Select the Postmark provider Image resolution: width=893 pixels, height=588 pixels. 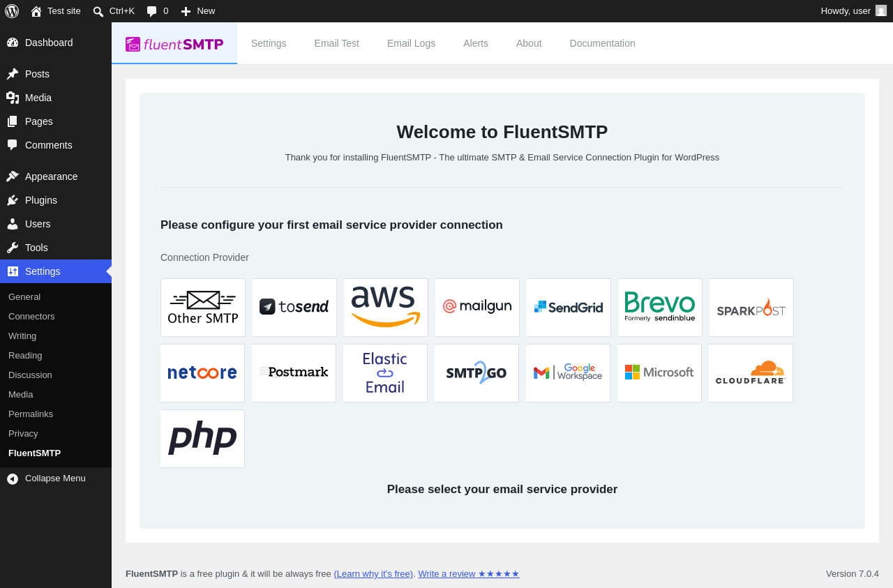(294, 373)
